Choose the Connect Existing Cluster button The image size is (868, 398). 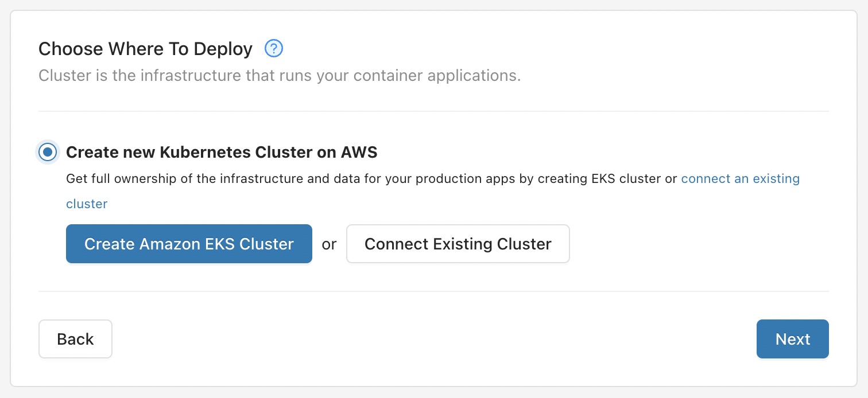(x=458, y=244)
